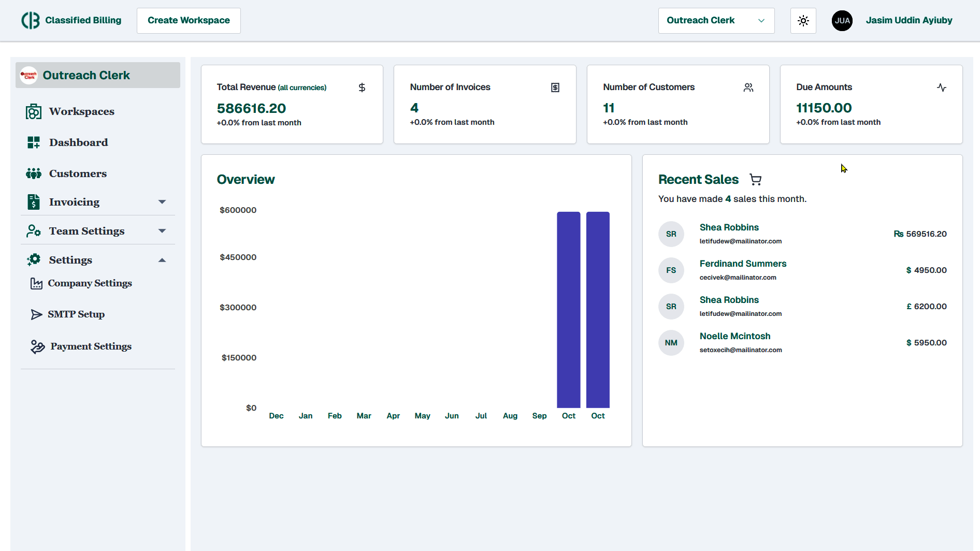Open the Outreach Clerk workspace dropdown
Screen dimensions: 980x551
(716, 20)
